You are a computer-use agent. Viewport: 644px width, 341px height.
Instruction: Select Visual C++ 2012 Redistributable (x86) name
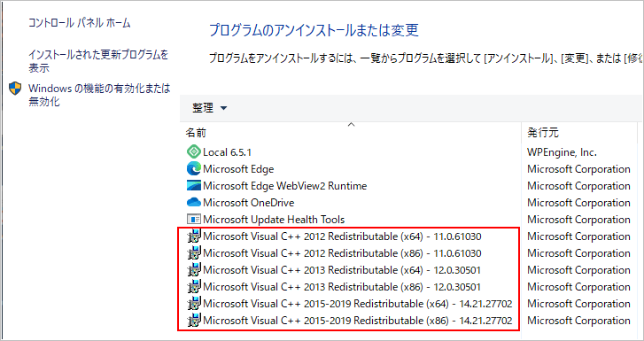[342, 253]
